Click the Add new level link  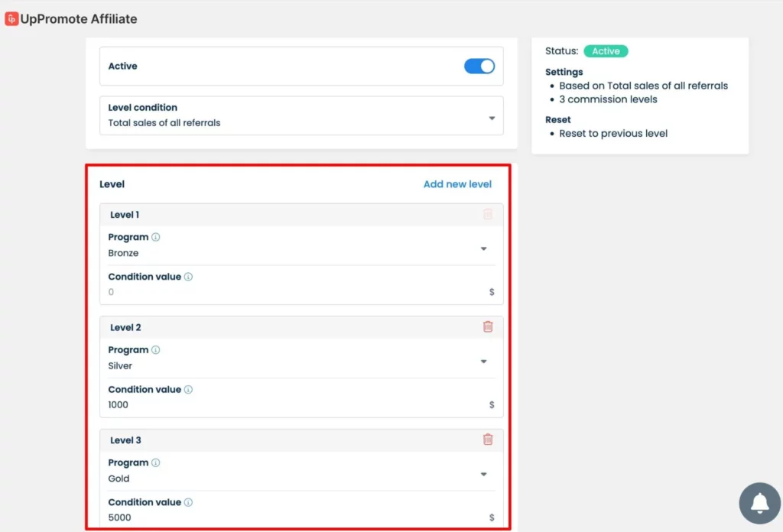[457, 184]
